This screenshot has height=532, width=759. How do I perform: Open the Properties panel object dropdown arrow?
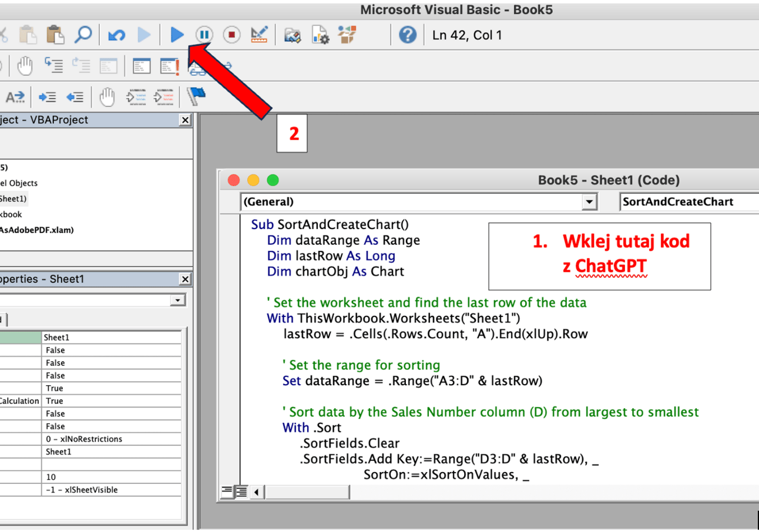tap(178, 301)
